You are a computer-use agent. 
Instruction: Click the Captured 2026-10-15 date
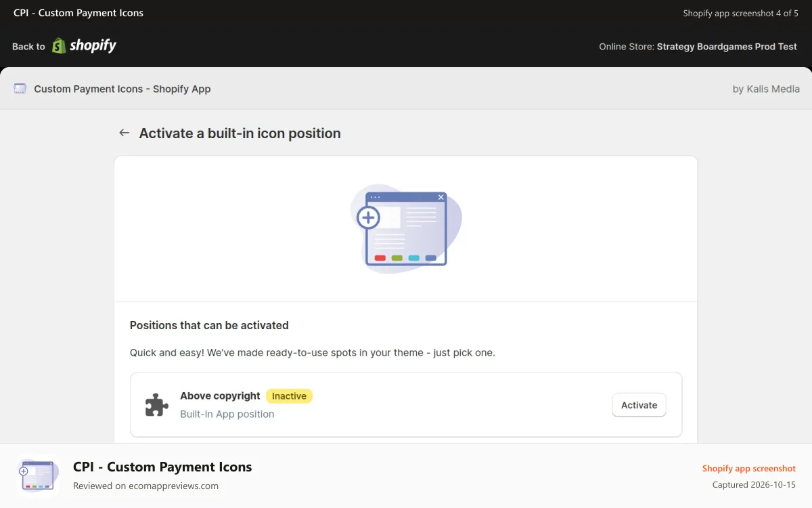[754, 484]
